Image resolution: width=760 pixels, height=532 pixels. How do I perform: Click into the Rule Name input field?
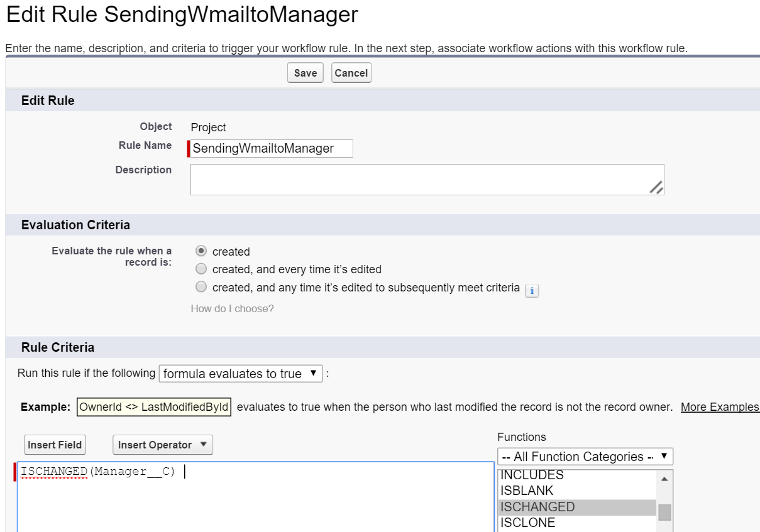point(272,148)
